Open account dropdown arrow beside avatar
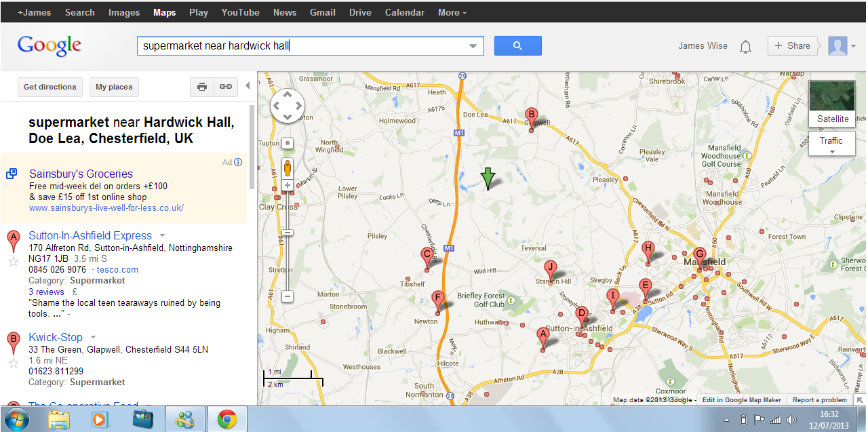The height and width of the screenshot is (432, 868). (x=853, y=46)
